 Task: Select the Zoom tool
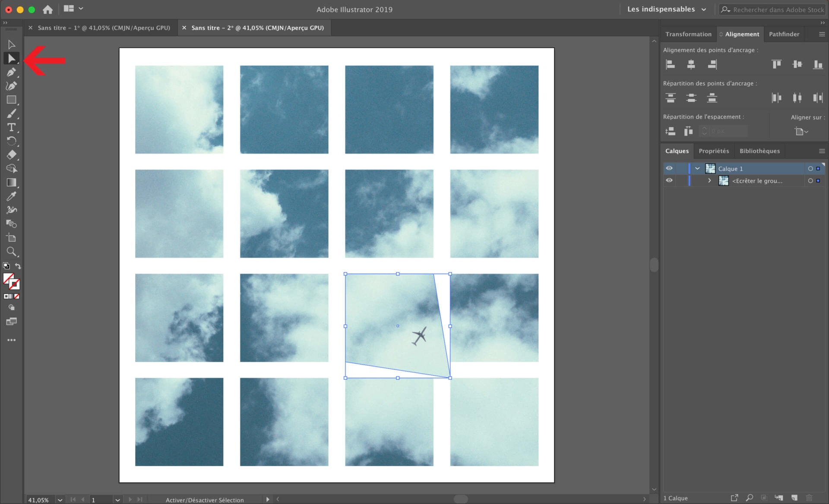click(11, 252)
